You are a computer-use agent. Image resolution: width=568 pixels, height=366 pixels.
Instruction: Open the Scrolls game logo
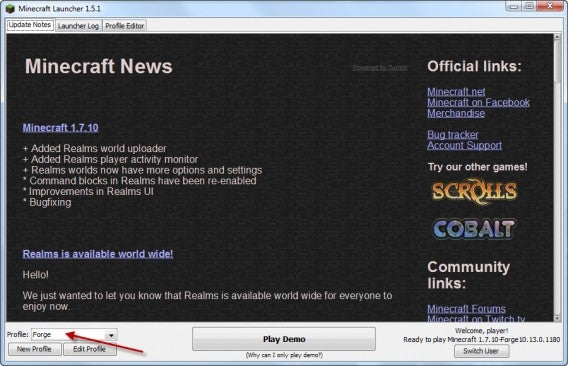point(474,192)
